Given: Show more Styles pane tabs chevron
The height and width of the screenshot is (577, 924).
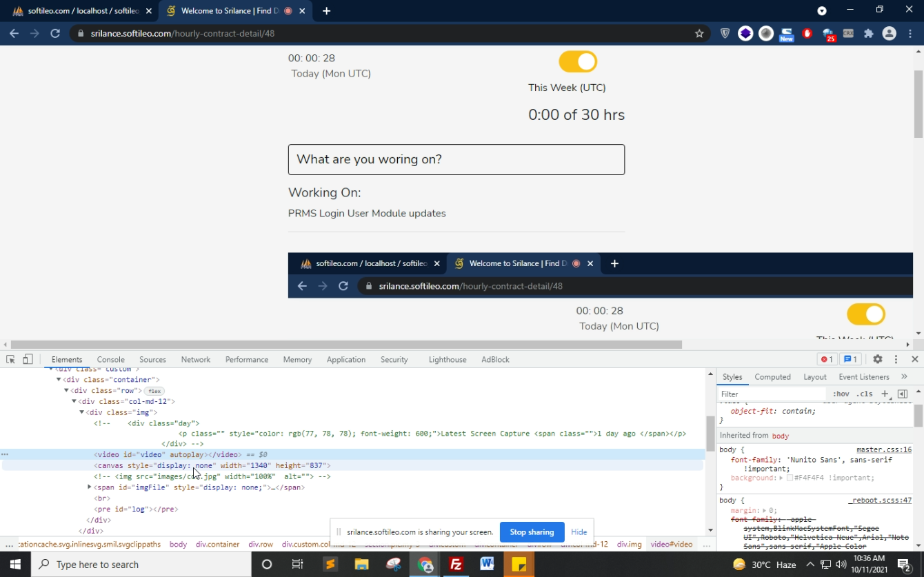Looking at the screenshot, I should 904,377.
